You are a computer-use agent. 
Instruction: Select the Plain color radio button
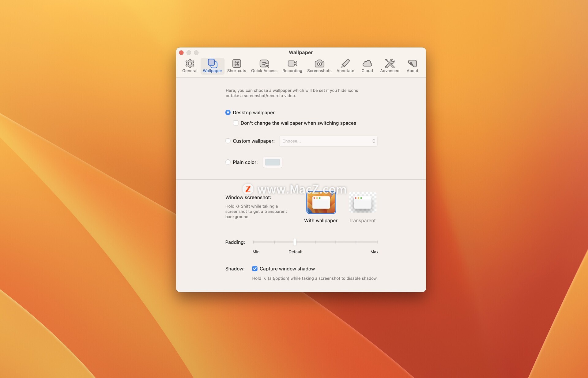tap(228, 162)
